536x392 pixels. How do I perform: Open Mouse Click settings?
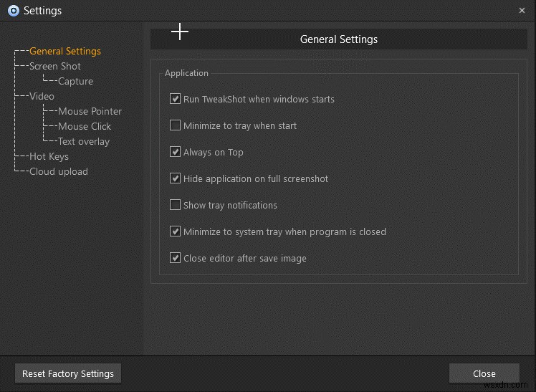click(85, 126)
